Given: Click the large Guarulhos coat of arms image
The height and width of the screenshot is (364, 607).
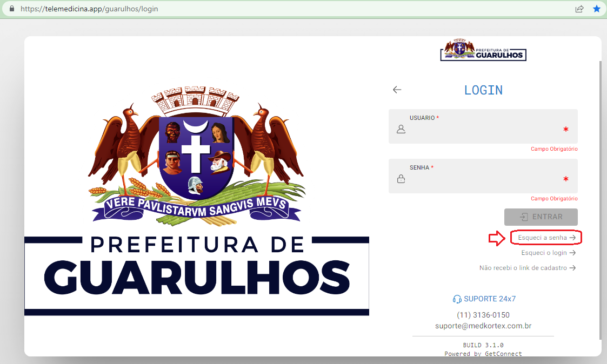Looking at the screenshot, I should point(197,156).
